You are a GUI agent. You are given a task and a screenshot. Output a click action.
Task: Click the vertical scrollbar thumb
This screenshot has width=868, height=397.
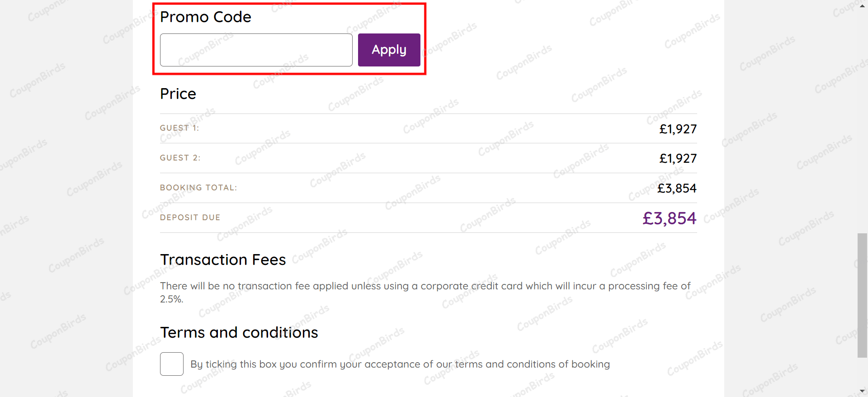click(862, 295)
